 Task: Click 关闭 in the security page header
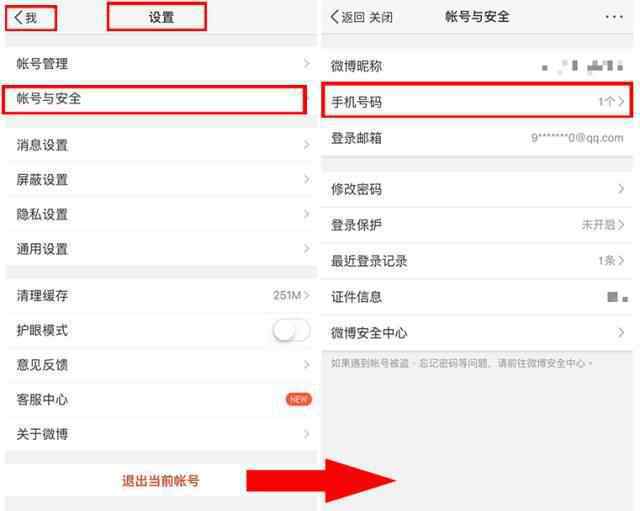[x=381, y=17]
